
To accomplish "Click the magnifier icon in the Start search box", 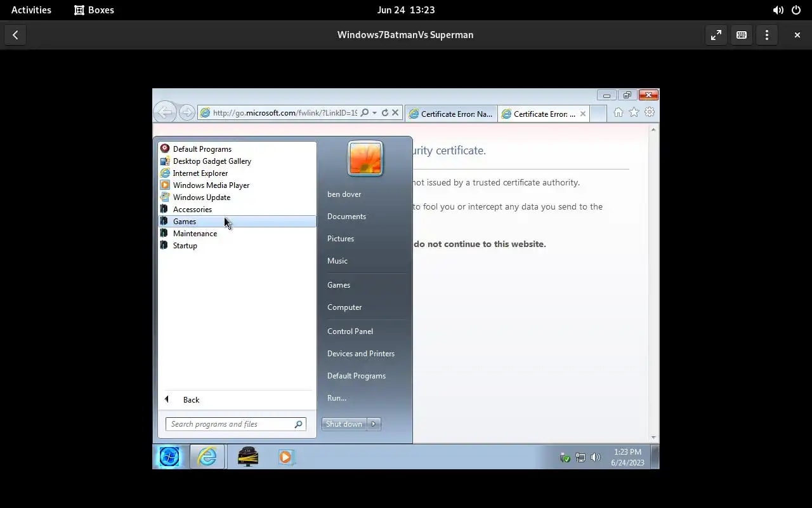I will pyautogui.click(x=299, y=424).
